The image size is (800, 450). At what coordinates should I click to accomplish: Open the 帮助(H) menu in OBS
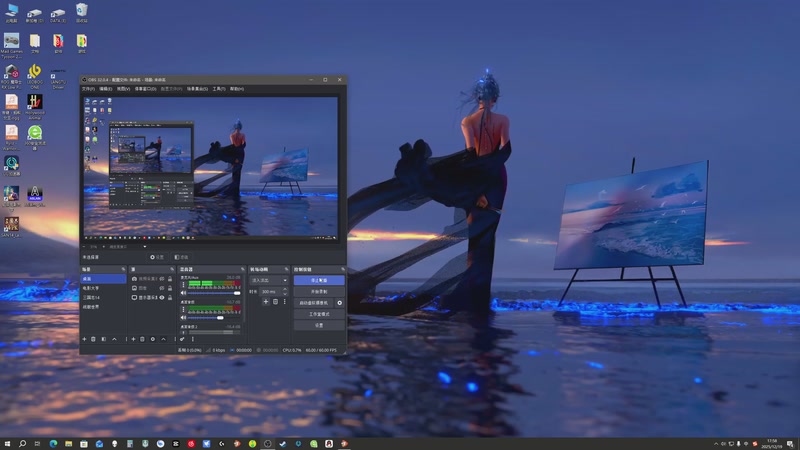pos(237,89)
